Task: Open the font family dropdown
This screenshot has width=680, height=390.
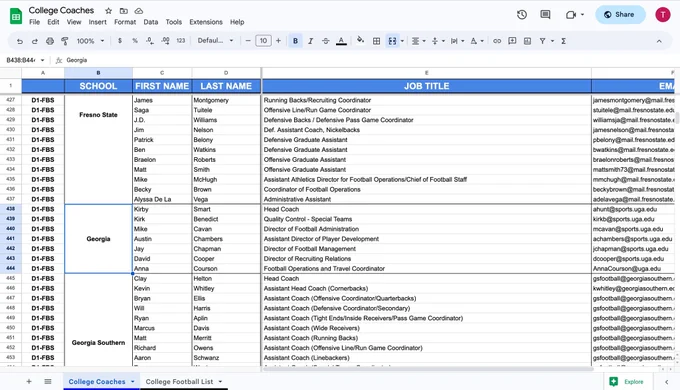Action: tap(215, 41)
